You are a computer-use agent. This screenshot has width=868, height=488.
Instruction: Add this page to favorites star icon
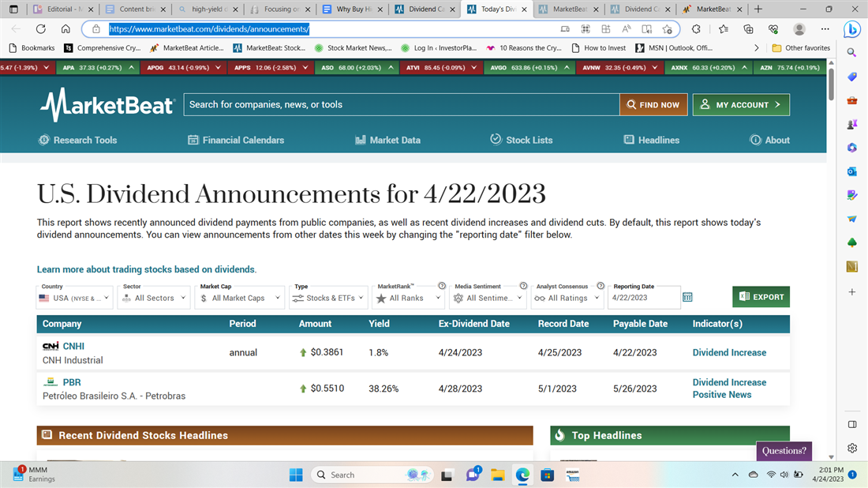[668, 29]
